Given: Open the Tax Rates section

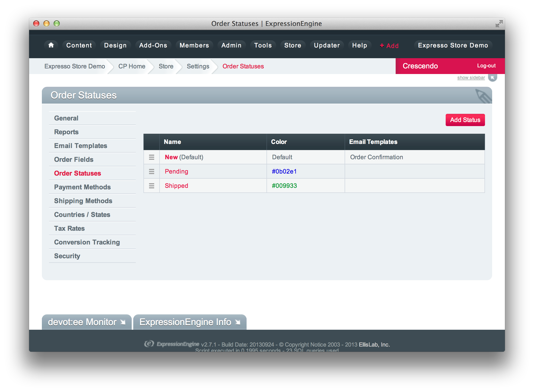Looking at the screenshot, I should pyautogui.click(x=92, y=228).
